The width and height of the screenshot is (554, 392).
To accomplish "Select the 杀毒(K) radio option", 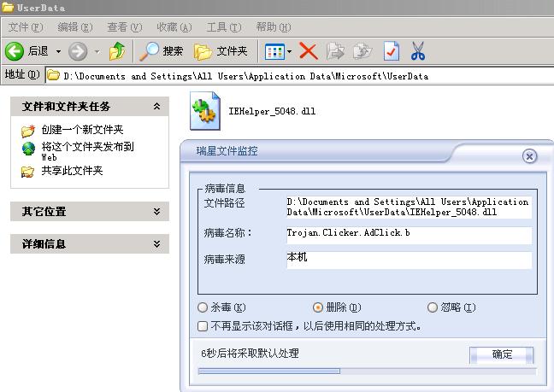I will pyautogui.click(x=203, y=307).
